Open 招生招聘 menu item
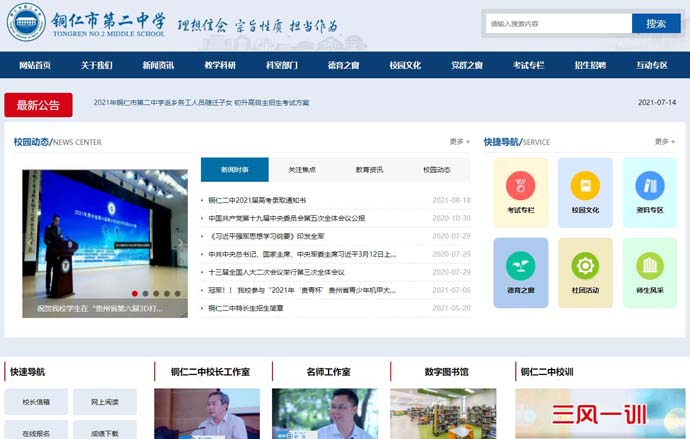690x439 pixels. click(590, 65)
